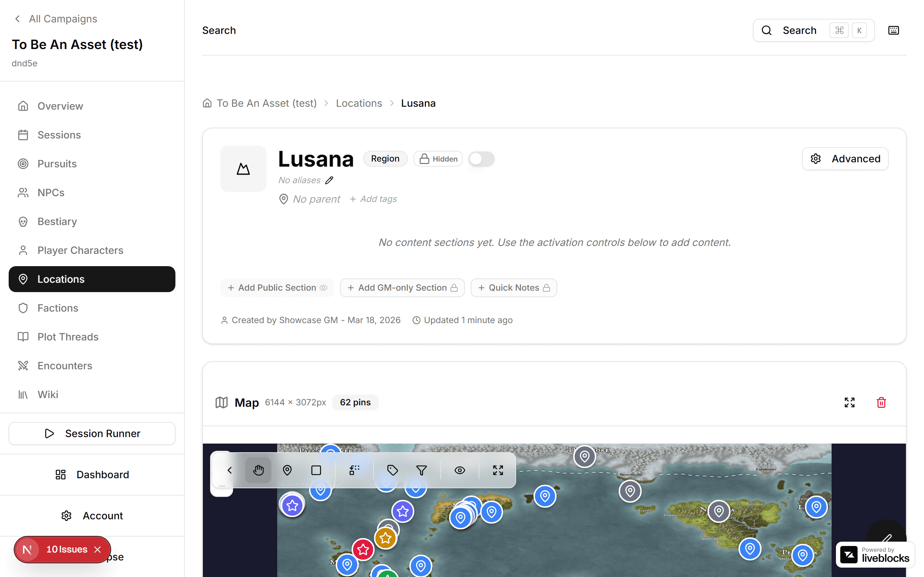Toggle Lusana's Hidden visibility switch
This screenshot has height=577, width=924.
pos(481,158)
